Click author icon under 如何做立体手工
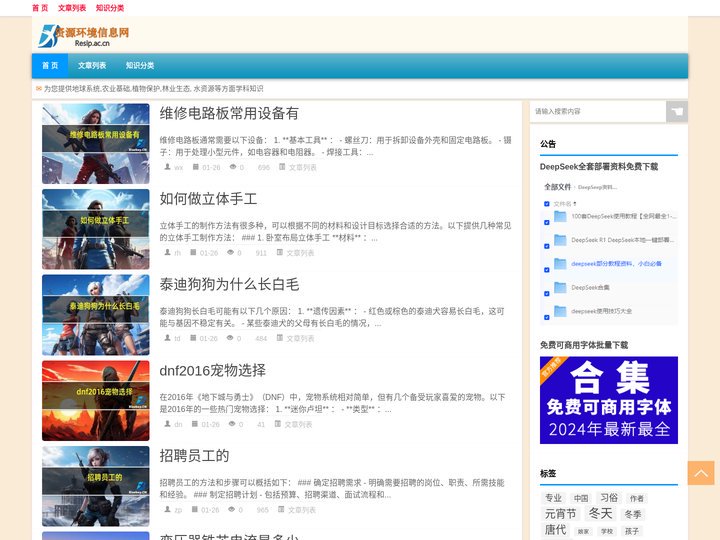720x540 pixels. click(168, 252)
